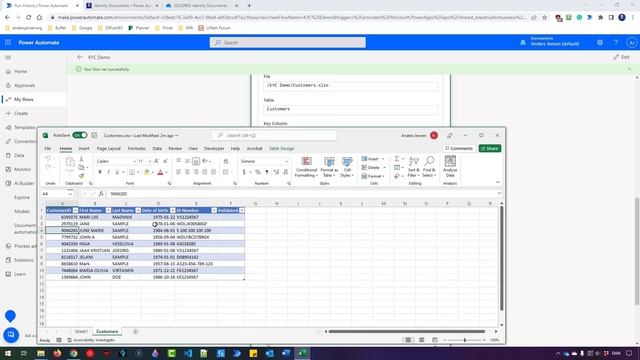Open the font name Calibri dropdown
640x360 pixels.
click(134, 162)
